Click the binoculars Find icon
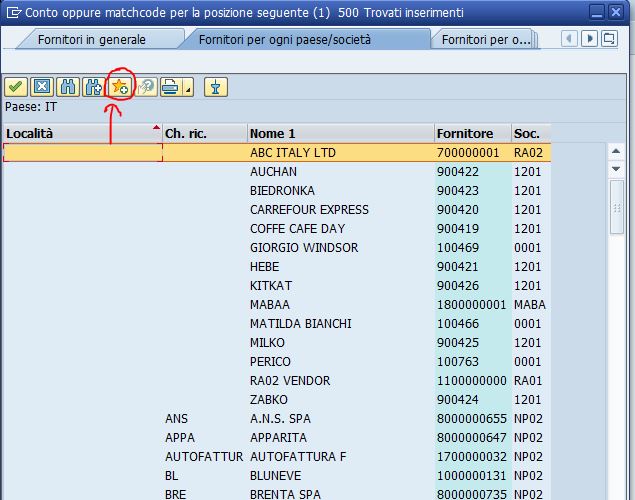 tap(68, 87)
